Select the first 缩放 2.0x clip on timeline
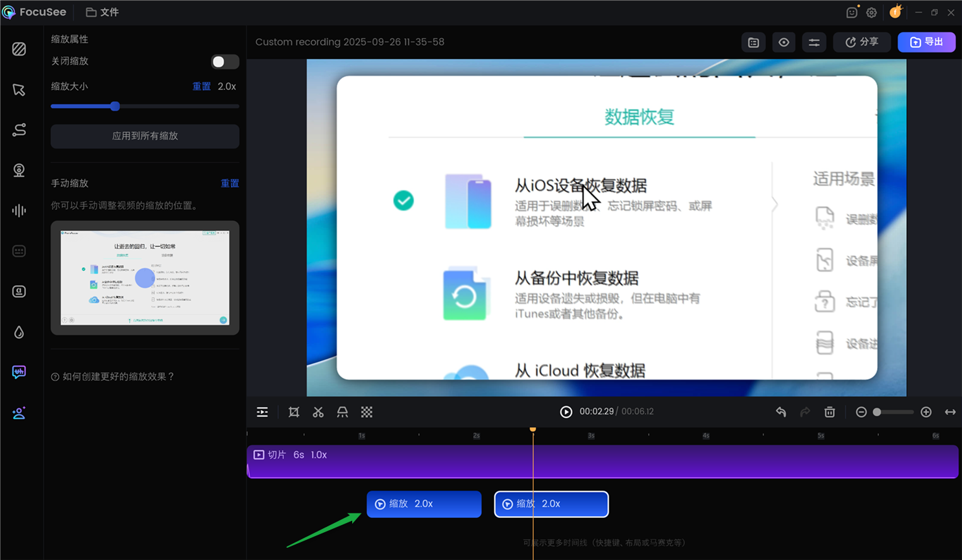Viewport: 962px width, 560px height. click(424, 504)
